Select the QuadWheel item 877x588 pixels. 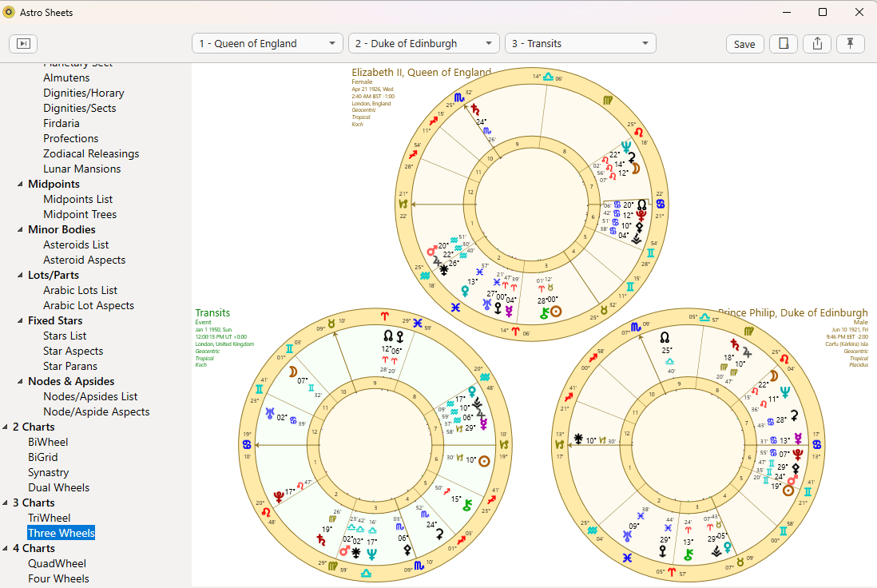[57, 563]
